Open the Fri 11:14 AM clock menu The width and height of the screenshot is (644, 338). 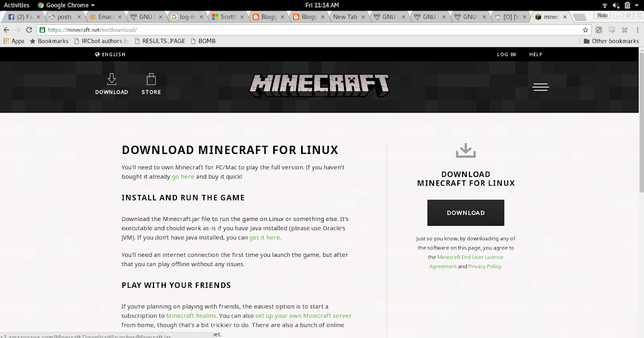pos(322,5)
